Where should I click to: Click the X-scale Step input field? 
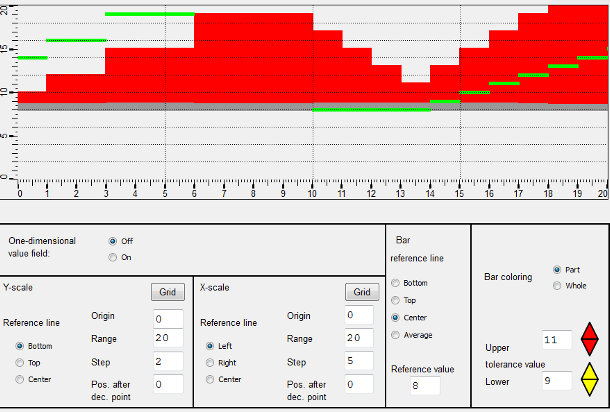pos(356,361)
